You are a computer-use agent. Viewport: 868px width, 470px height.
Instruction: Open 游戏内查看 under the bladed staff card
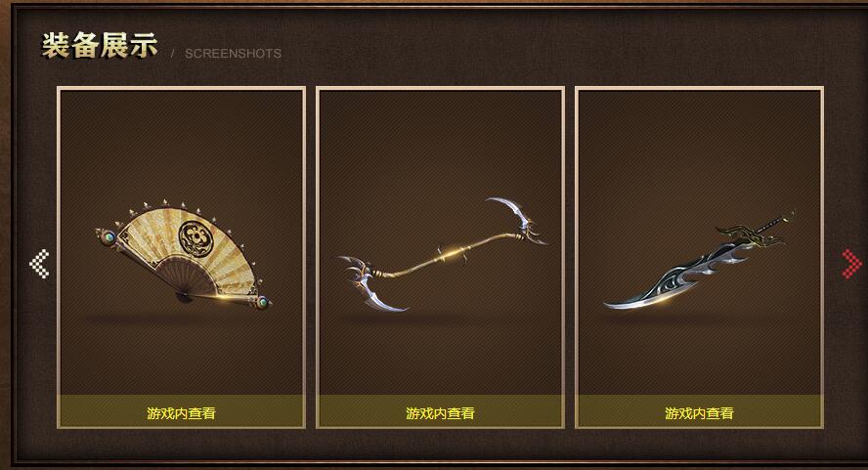pyautogui.click(x=440, y=413)
